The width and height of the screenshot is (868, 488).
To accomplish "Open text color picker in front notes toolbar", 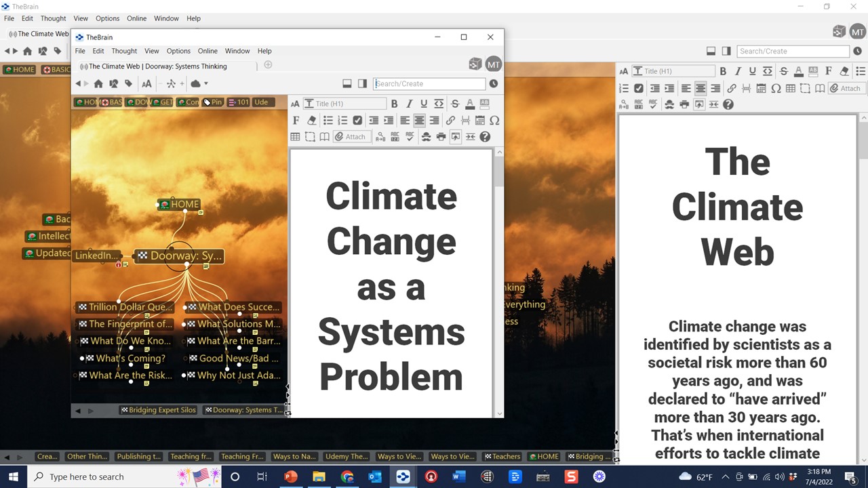I will pos(469,104).
